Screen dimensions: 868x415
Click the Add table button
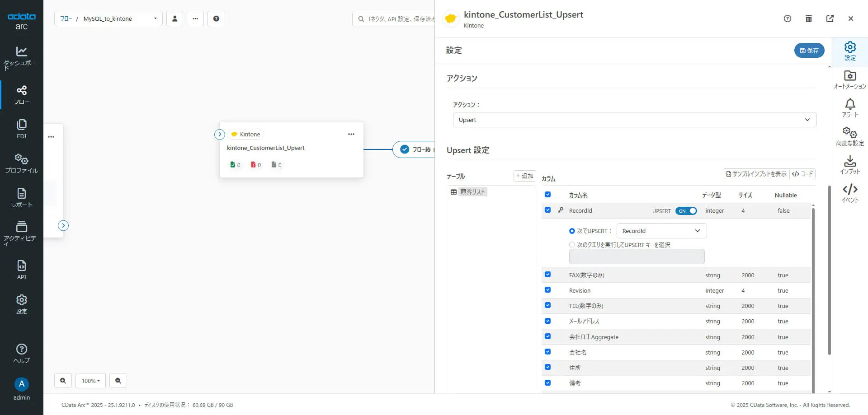524,176
